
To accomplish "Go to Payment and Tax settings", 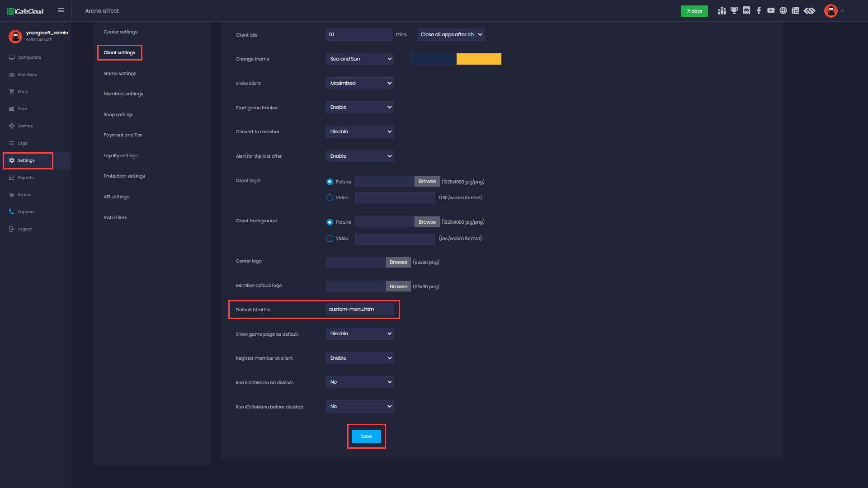I will coord(123,135).
